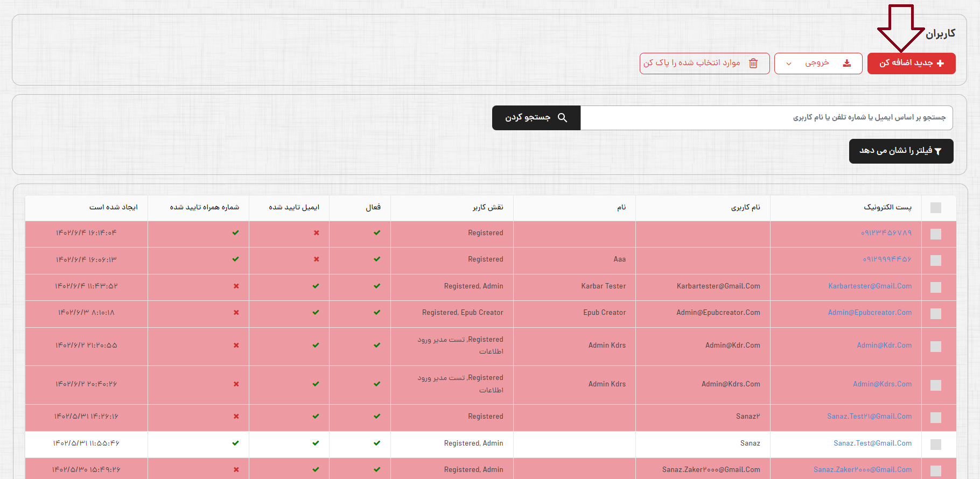Click red email-unconfirmed cross in Aaa row

pyautogui.click(x=316, y=259)
